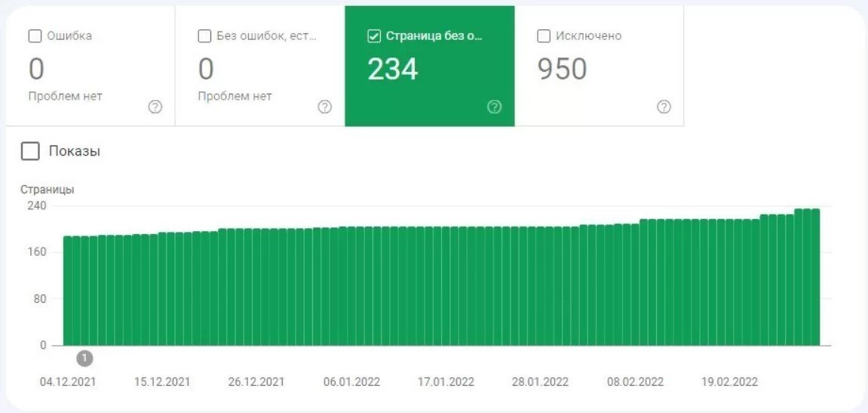Select the Ошибка card's zero count
Viewport: 868px width, 413px height.
pyautogui.click(x=36, y=69)
